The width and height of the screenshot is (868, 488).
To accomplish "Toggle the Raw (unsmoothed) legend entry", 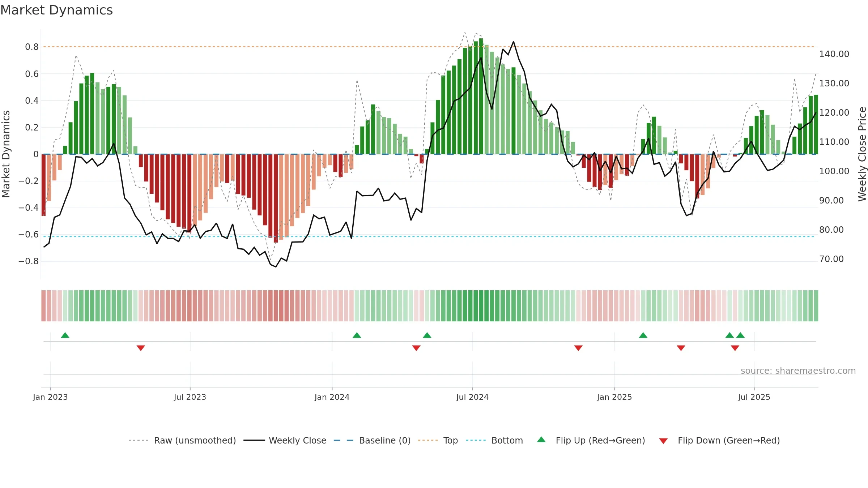I will point(182,440).
